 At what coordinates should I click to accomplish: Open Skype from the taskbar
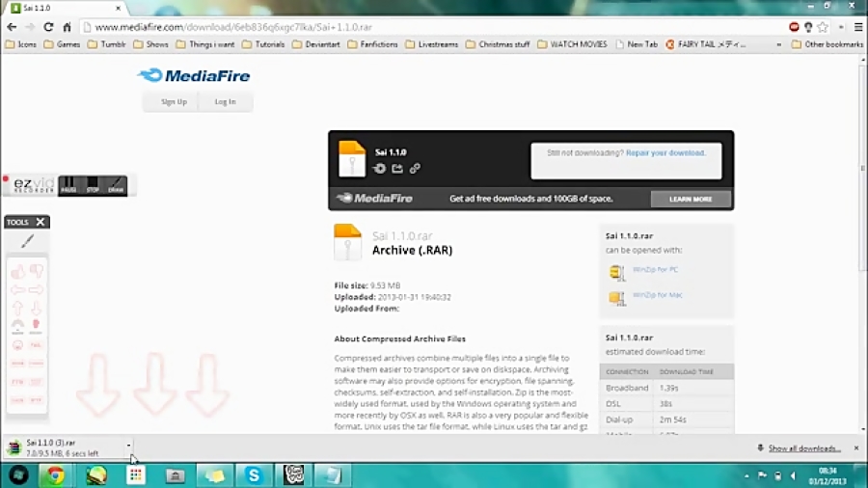(x=254, y=475)
